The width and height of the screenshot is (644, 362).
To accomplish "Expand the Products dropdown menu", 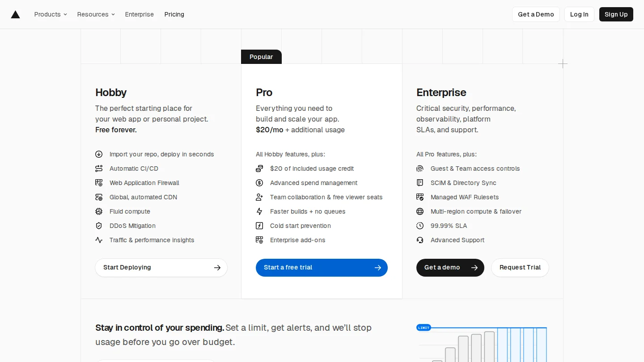I will tap(51, 14).
